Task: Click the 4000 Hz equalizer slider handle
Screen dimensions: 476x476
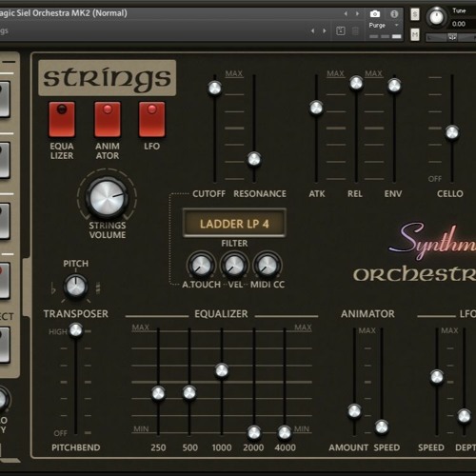Action: (285, 433)
